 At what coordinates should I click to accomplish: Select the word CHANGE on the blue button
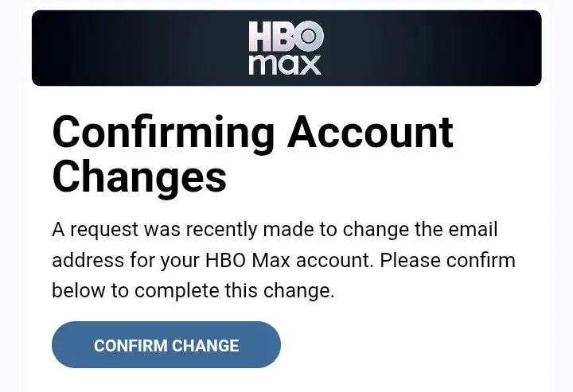click(x=205, y=346)
